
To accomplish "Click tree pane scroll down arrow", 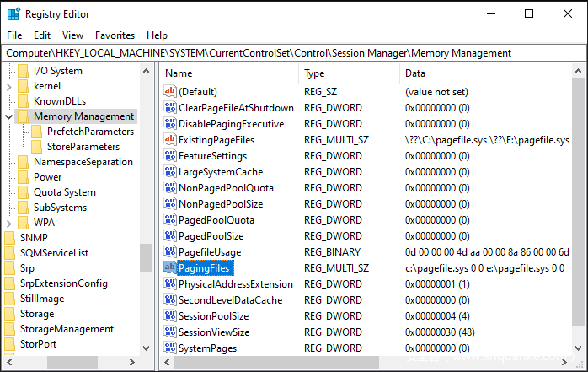I will (x=147, y=348).
